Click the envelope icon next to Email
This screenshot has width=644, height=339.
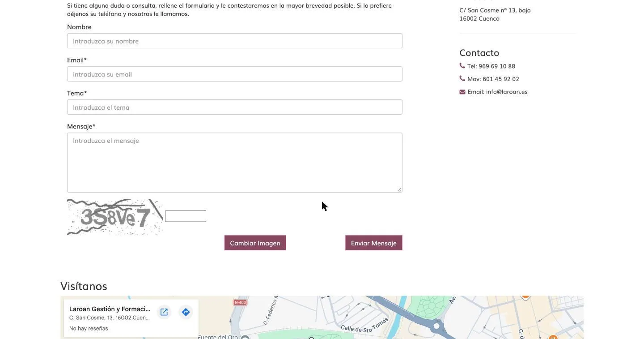click(x=462, y=92)
